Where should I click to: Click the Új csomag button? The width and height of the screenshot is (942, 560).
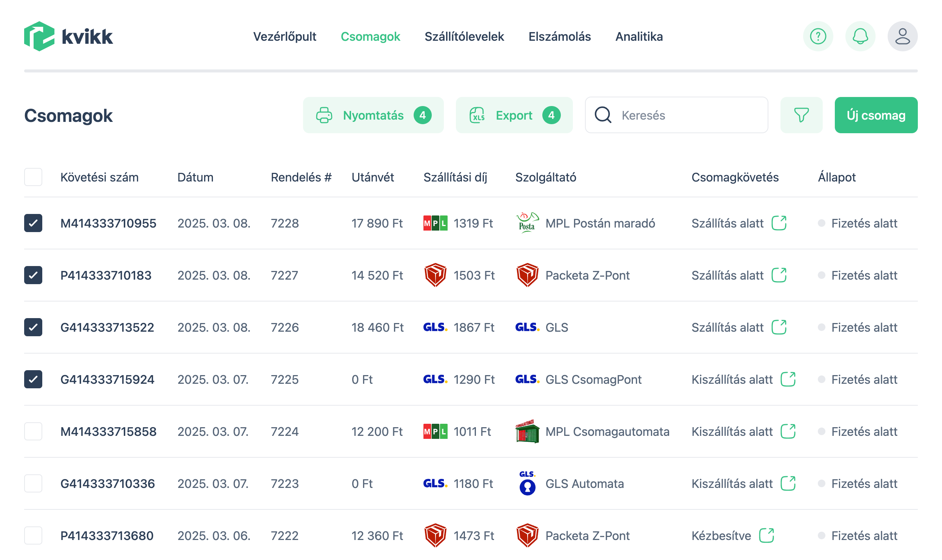876,115
